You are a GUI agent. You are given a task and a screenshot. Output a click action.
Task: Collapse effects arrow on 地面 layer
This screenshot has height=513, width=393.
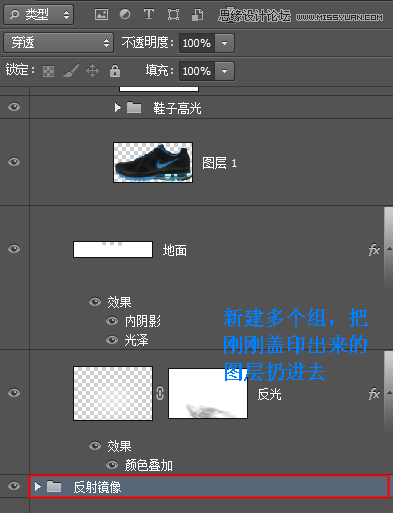point(389,248)
